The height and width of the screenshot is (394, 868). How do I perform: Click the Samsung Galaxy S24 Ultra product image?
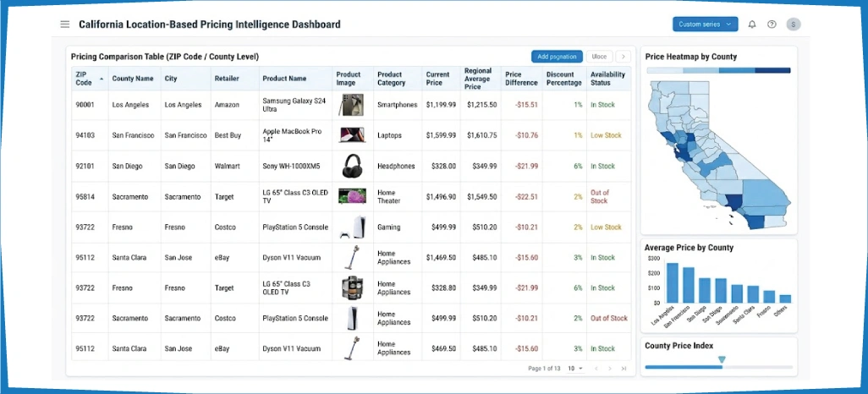coord(351,105)
